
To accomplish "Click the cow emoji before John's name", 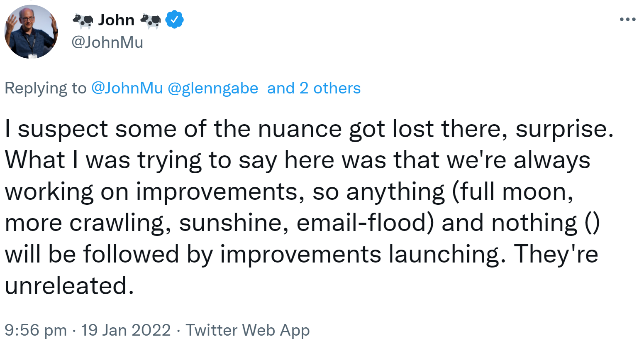I will pos(83,20).
